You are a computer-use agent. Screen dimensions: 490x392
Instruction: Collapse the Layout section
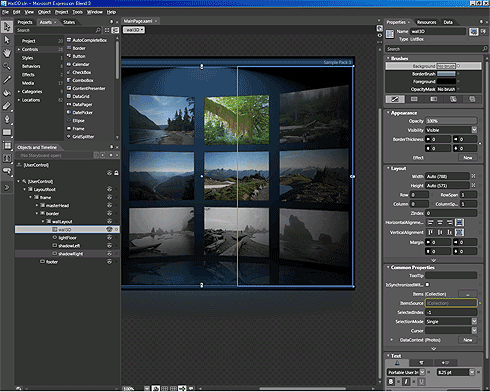389,168
